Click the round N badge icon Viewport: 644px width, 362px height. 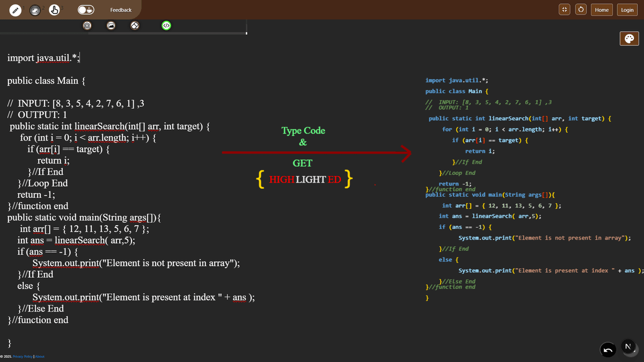[x=627, y=347]
